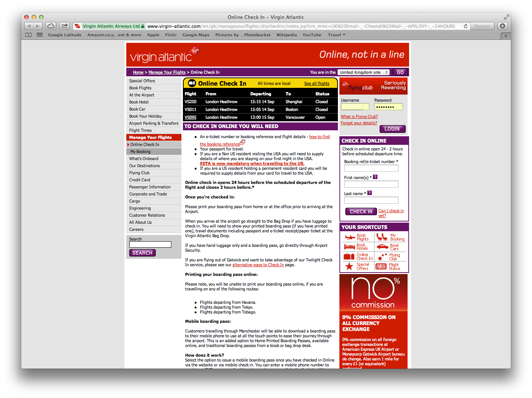Click Forgot your details? link

(359, 123)
